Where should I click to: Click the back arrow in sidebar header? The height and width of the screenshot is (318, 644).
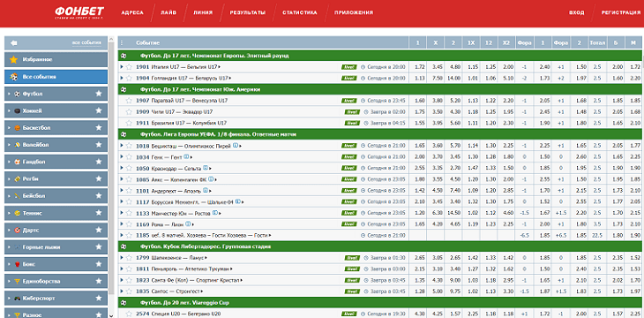[14, 42]
